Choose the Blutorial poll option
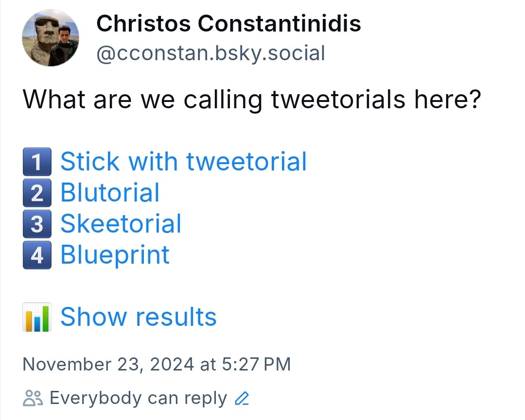The width and height of the screenshot is (525, 420). click(110, 193)
